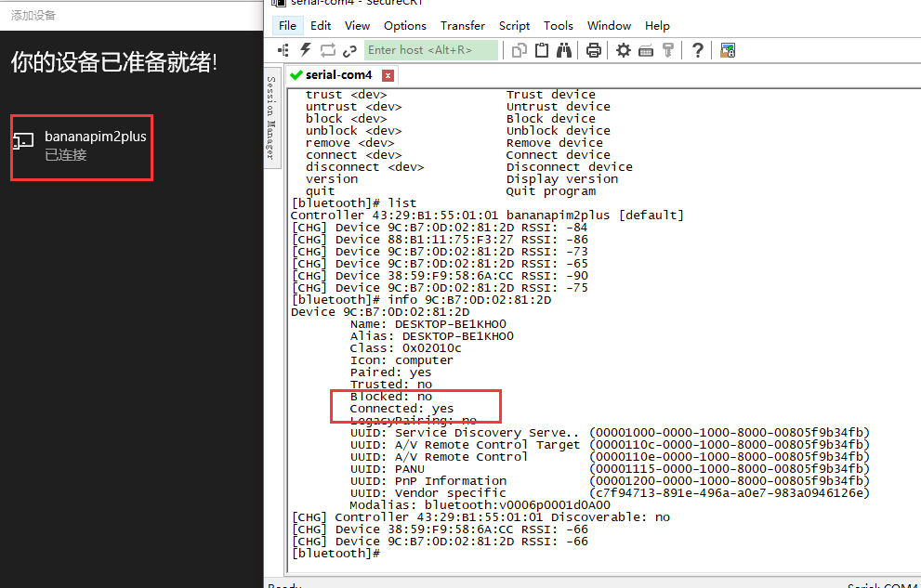The width and height of the screenshot is (921, 588).
Task: Click the Quick Connect lightning icon
Action: coord(306,50)
